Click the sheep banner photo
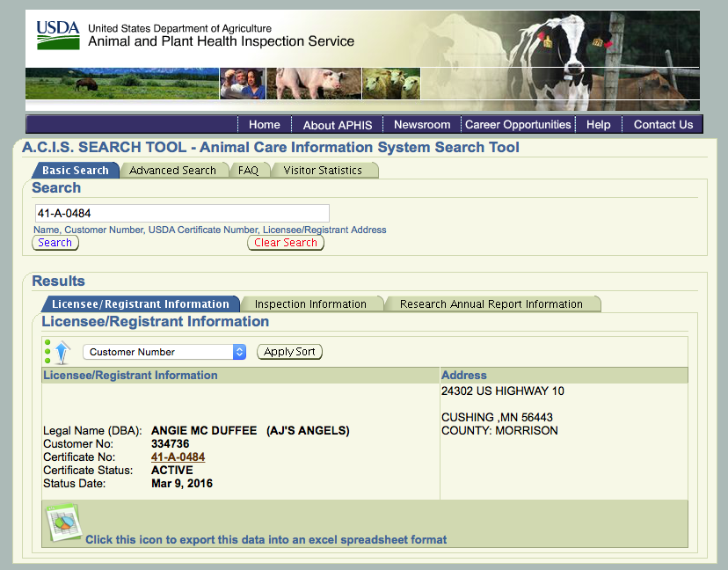The width and height of the screenshot is (728, 570). point(391,84)
